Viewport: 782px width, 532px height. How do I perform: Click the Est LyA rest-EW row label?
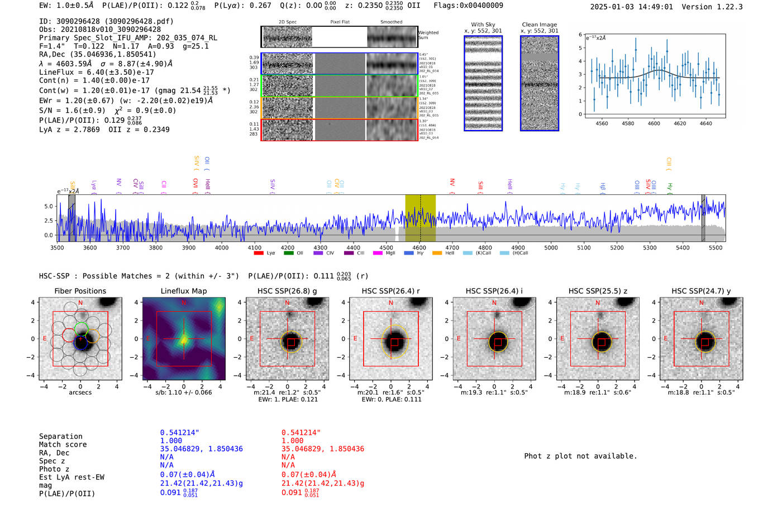click(x=71, y=477)
